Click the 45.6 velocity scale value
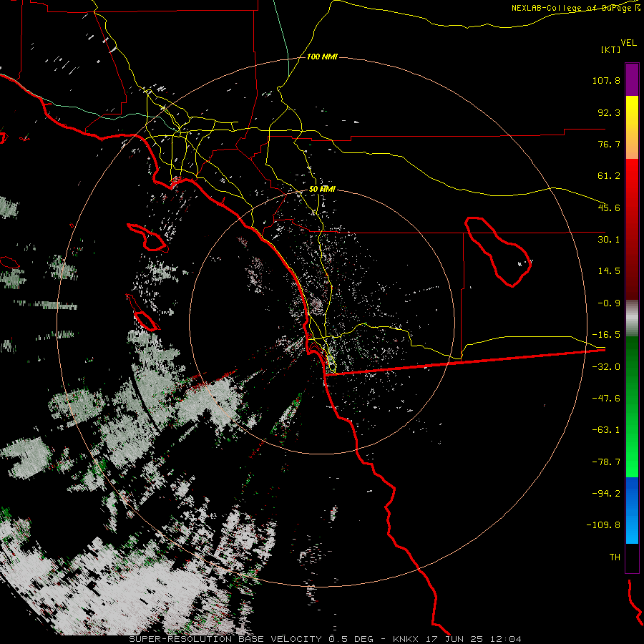644x644 pixels. coord(609,208)
